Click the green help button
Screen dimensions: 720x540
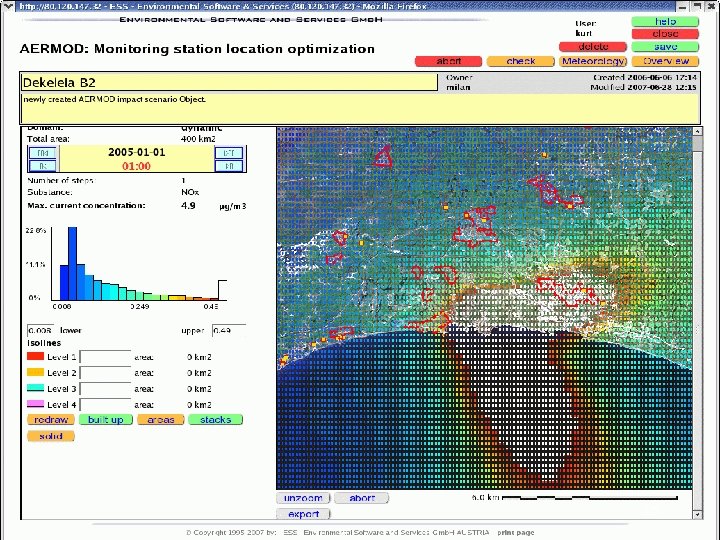coord(665,22)
